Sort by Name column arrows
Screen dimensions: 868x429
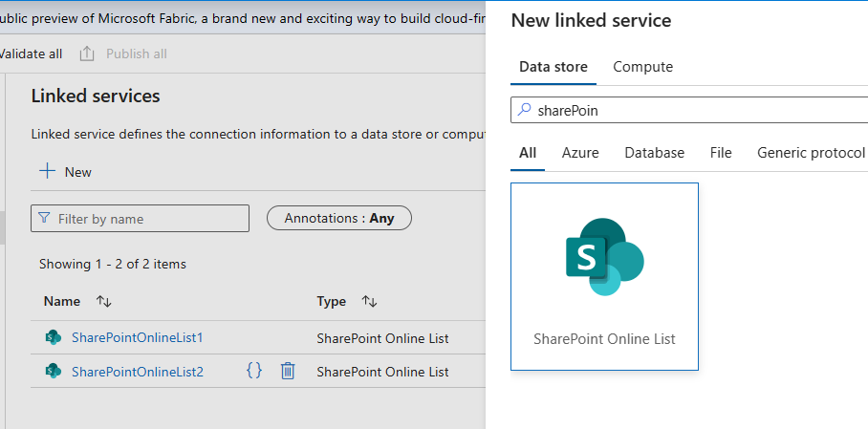tap(103, 301)
